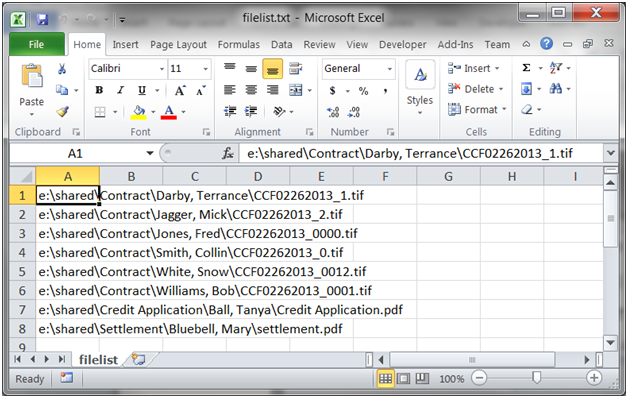Click the Cut scissors icon

tap(62, 69)
